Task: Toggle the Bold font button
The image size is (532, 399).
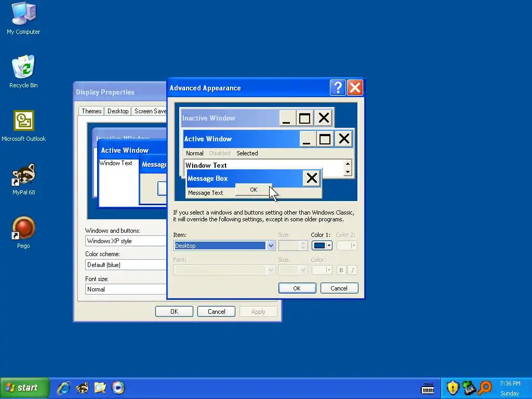Action: (341, 270)
